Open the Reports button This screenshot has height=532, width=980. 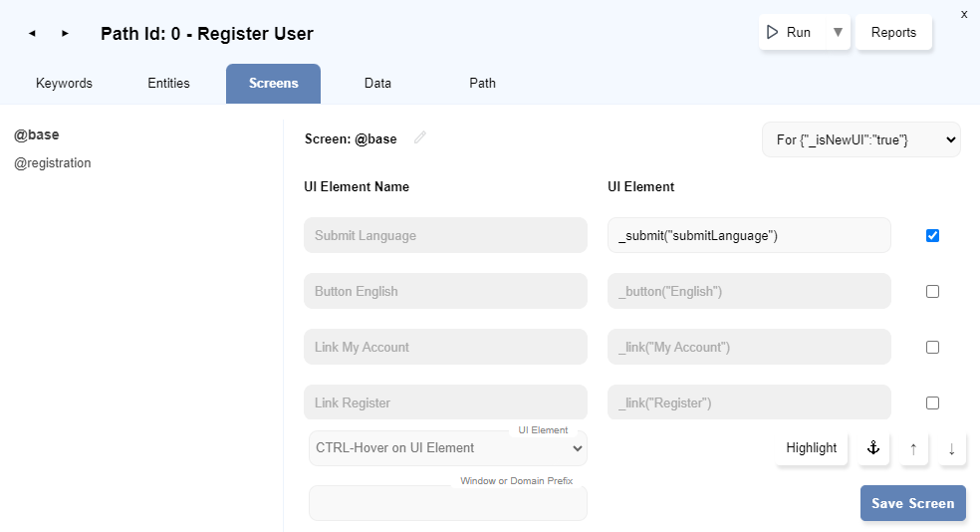point(893,32)
